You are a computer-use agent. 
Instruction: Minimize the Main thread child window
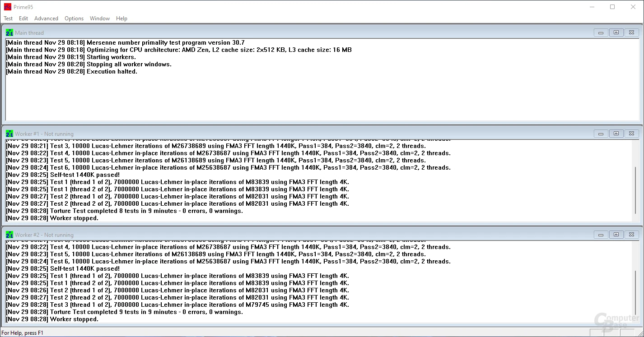[601, 32]
